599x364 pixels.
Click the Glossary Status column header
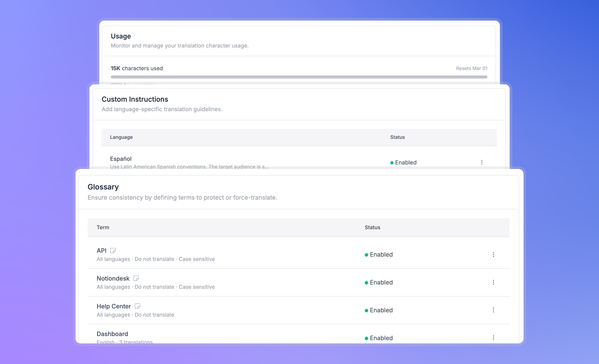[372, 227]
